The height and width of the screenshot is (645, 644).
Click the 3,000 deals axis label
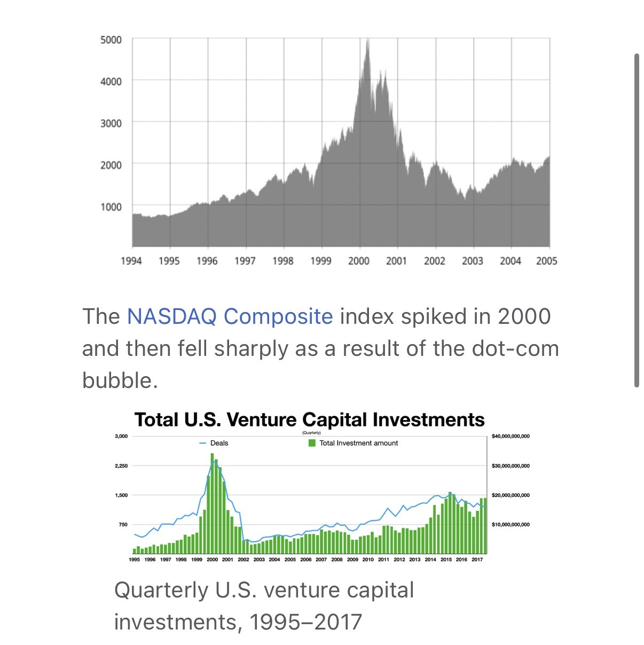click(121, 436)
